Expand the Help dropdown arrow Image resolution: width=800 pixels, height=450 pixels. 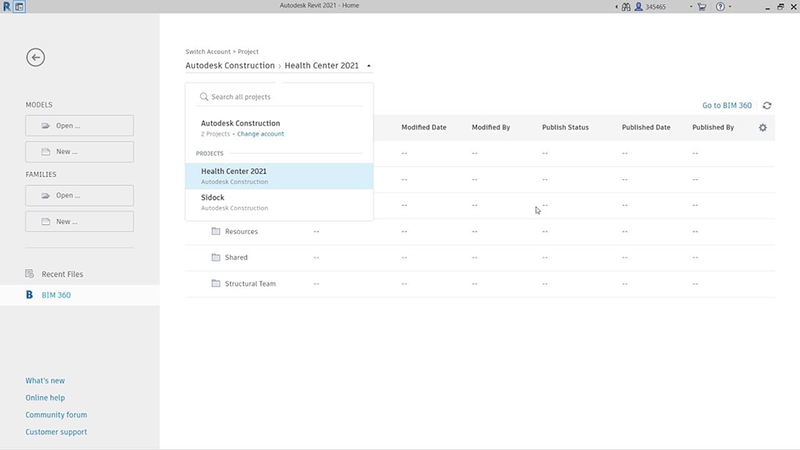tap(730, 7)
